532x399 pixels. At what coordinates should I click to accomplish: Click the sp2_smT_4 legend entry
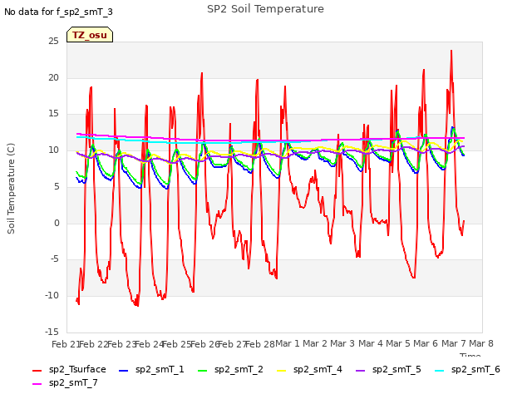pos(309,369)
